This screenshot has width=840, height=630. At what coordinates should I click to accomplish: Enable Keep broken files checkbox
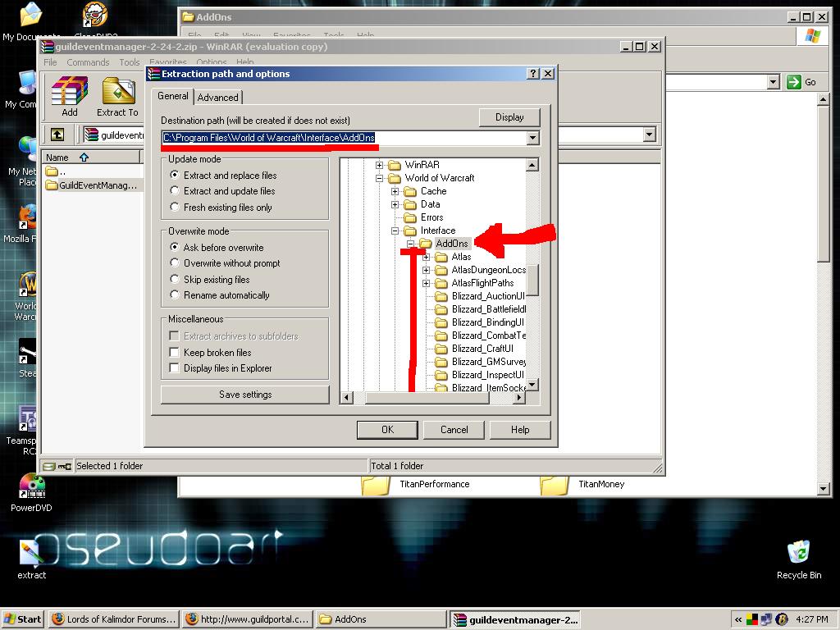pos(174,352)
